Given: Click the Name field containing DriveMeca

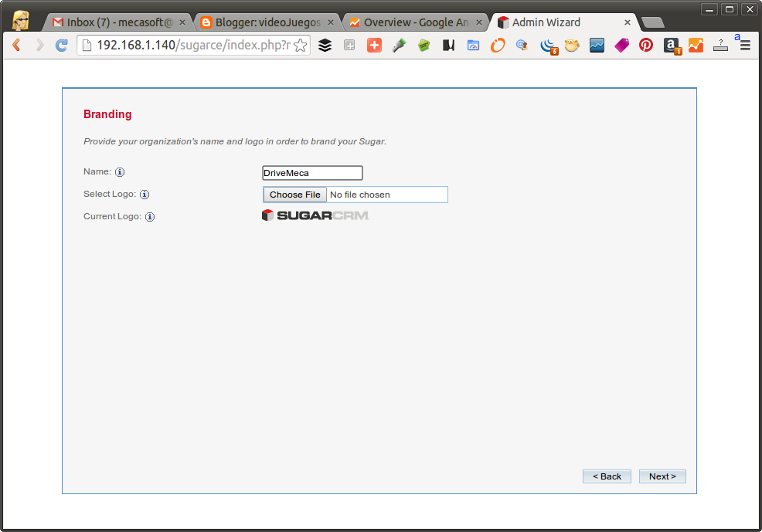Looking at the screenshot, I should [x=312, y=172].
